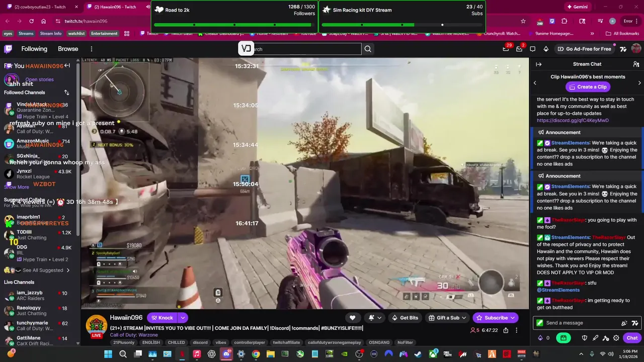
Task: Open the user profile avatar menu
Action: click(636, 49)
